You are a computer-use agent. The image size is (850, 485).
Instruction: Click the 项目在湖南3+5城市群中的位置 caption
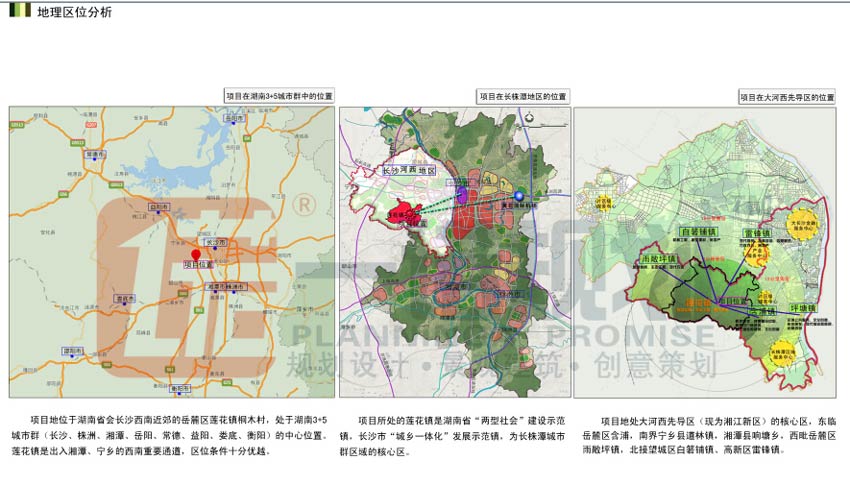point(279,97)
